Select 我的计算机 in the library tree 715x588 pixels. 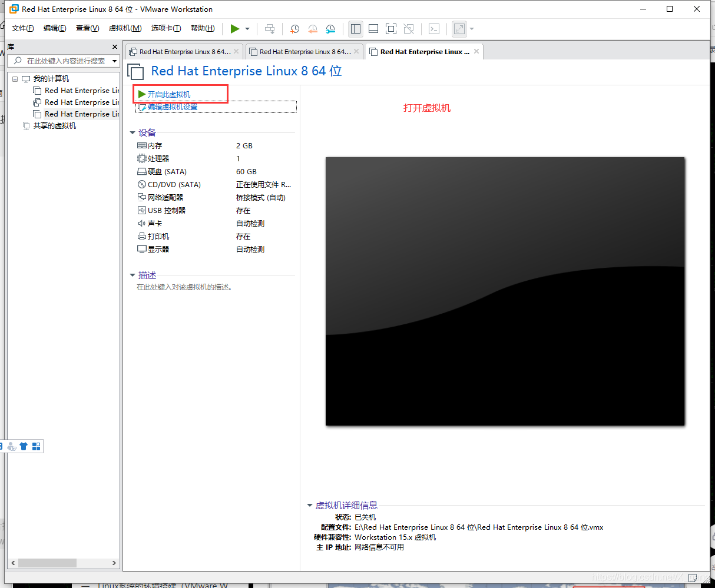(51, 79)
